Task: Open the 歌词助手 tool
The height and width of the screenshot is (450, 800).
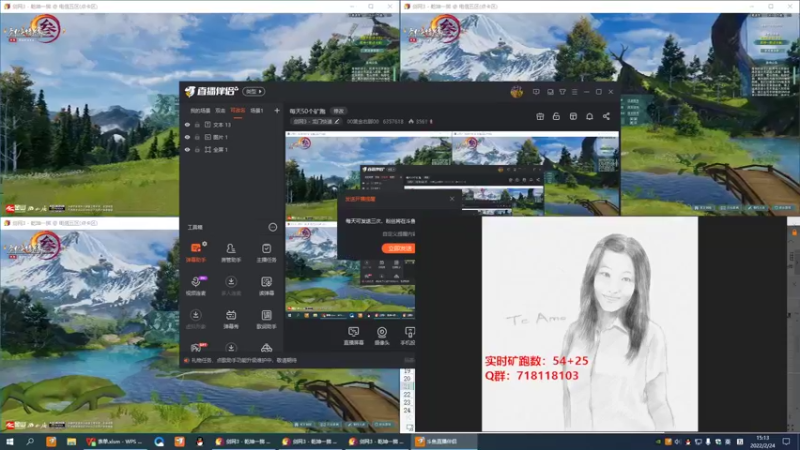Action: point(266,319)
